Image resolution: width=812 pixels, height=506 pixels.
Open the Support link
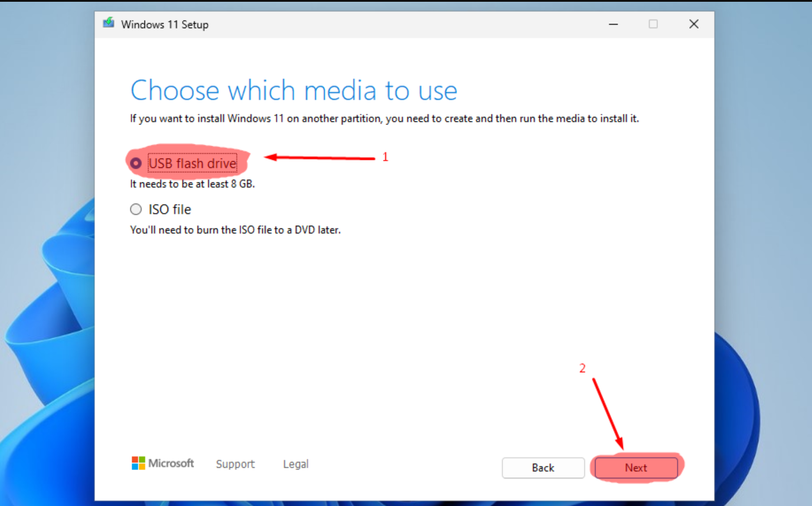[x=235, y=464]
